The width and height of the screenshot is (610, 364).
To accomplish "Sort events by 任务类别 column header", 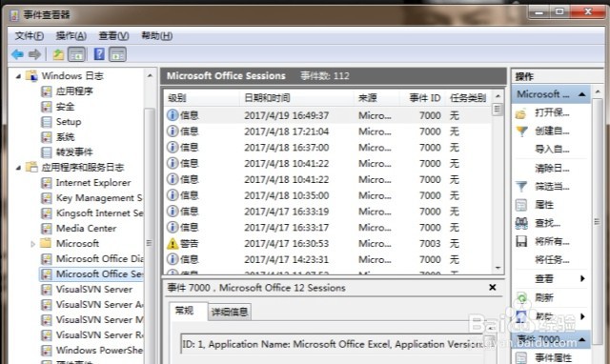I will pos(468,97).
